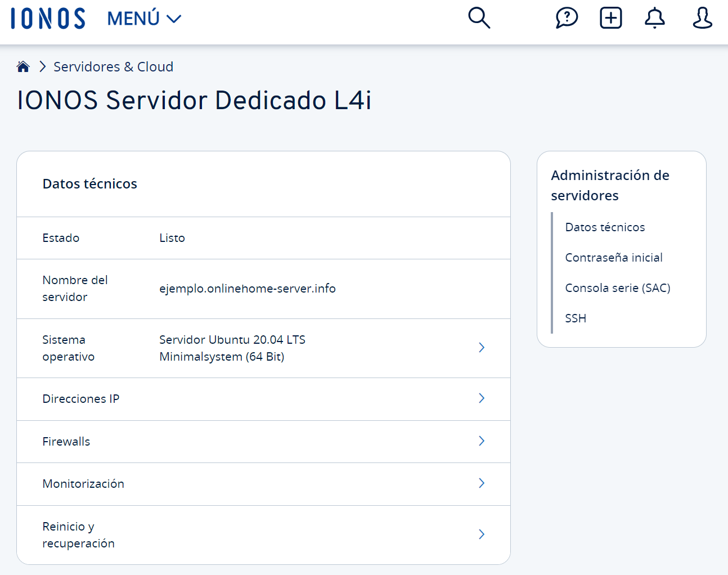Click the Monitorización label
Image resolution: width=728 pixels, height=575 pixels.
(83, 484)
